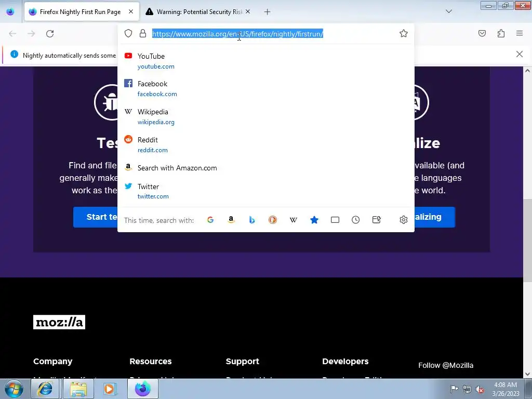Click the scrollbar up arrow
532x399 pixels.
coord(527,71)
